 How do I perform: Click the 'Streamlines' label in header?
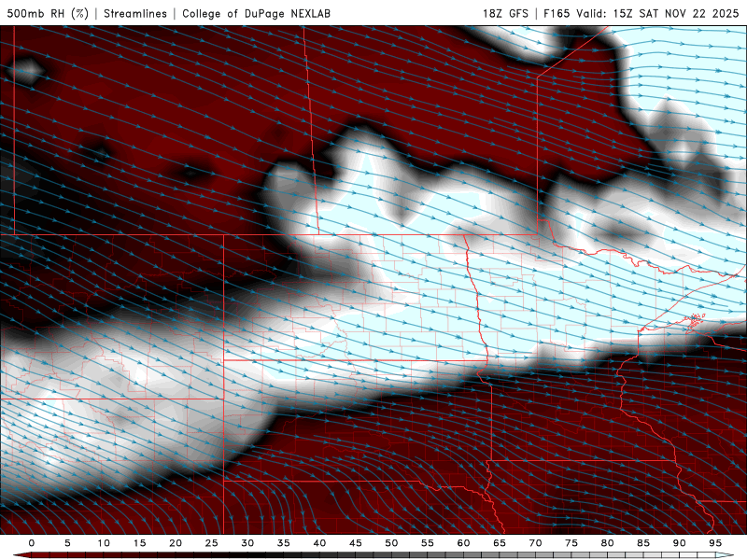click(135, 13)
